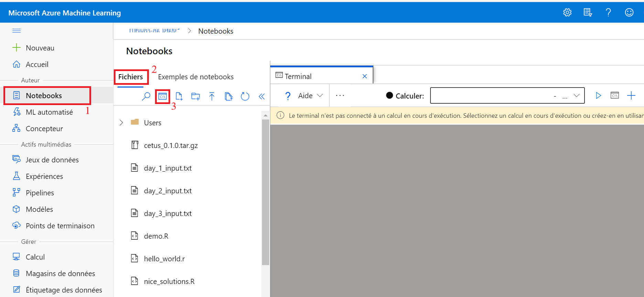Click the search files magnifier icon
This screenshot has height=297, width=644.
[146, 96]
